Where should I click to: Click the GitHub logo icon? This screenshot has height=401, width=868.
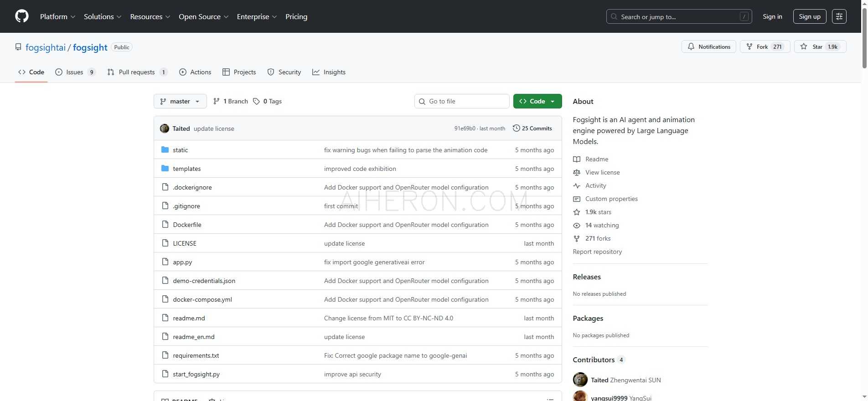(22, 16)
